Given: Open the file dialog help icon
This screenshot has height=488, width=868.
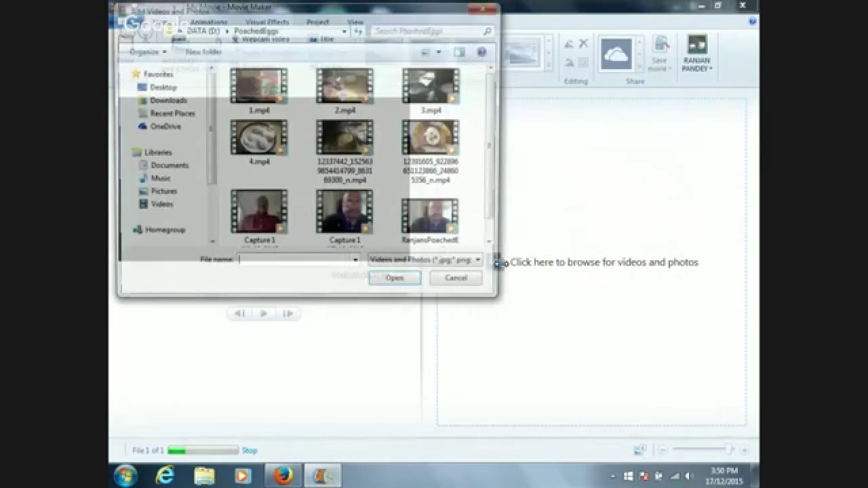Looking at the screenshot, I should 481,52.
